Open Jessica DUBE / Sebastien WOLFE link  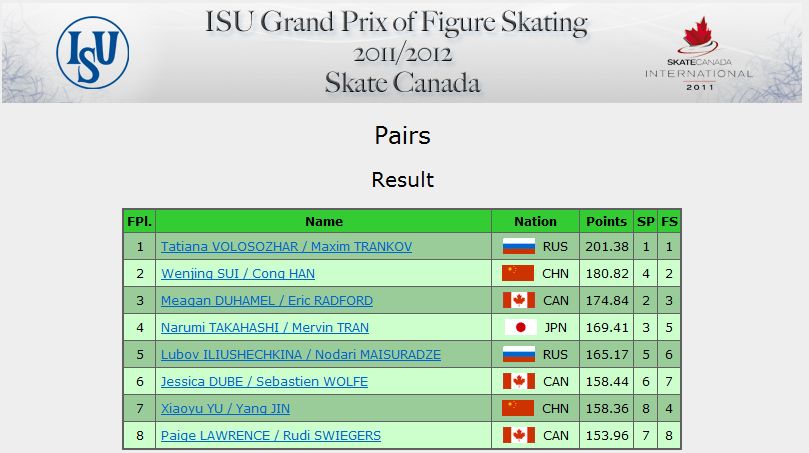[264, 381]
